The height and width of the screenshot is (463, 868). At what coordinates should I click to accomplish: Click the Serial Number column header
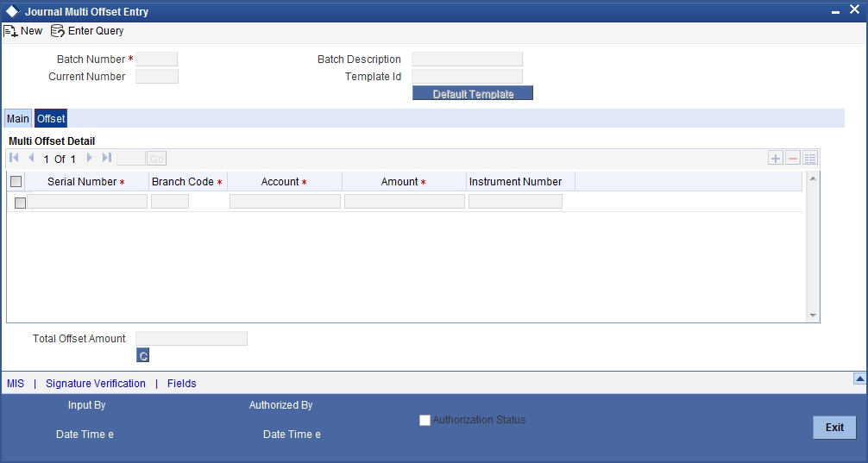pyautogui.click(x=85, y=181)
